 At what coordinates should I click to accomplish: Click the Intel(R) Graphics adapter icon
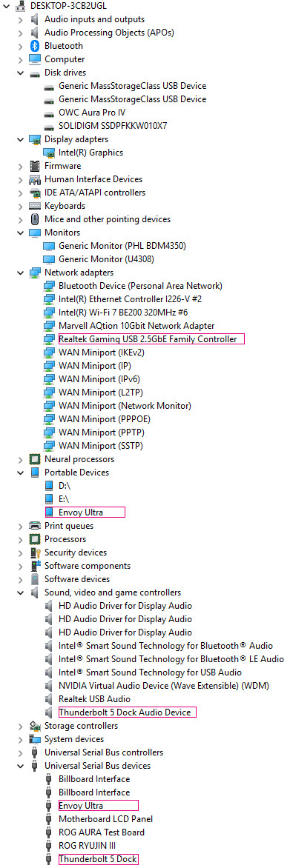49,153
